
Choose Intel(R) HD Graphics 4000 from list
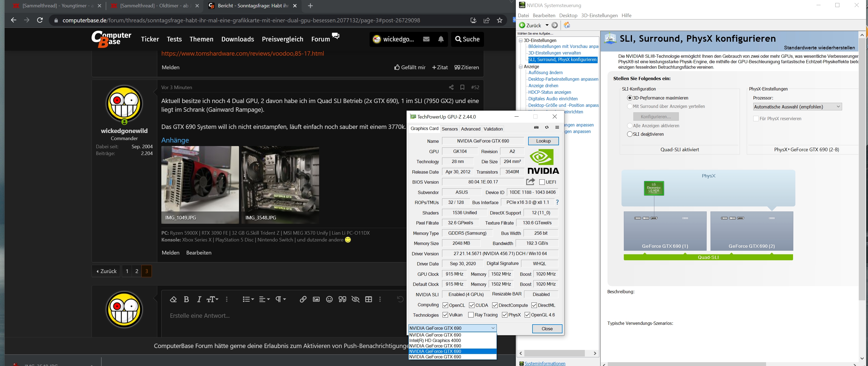435,340
